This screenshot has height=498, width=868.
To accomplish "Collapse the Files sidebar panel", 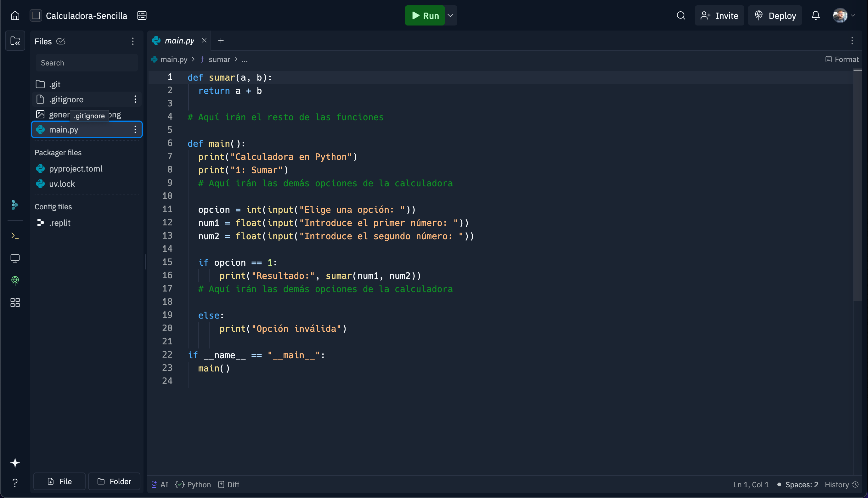I will click(15, 41).
